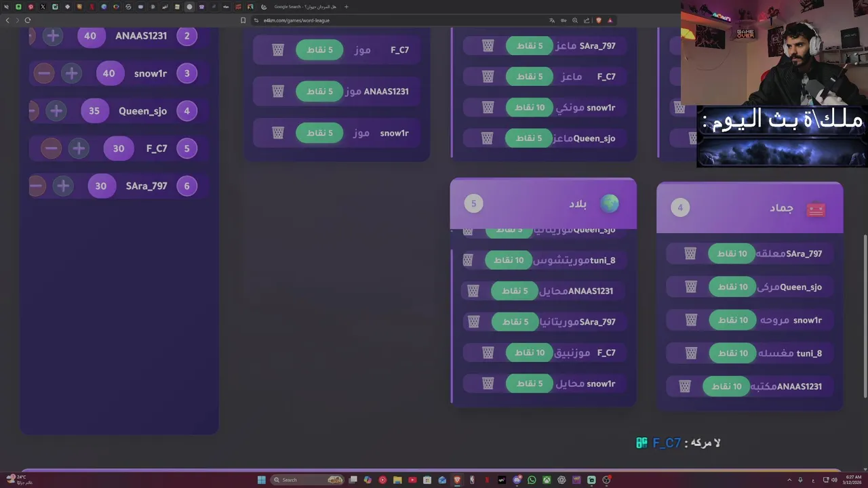Click the count badge 5 on بلاد header
This screenshot has height=488, width=868.
coord(474,203)
